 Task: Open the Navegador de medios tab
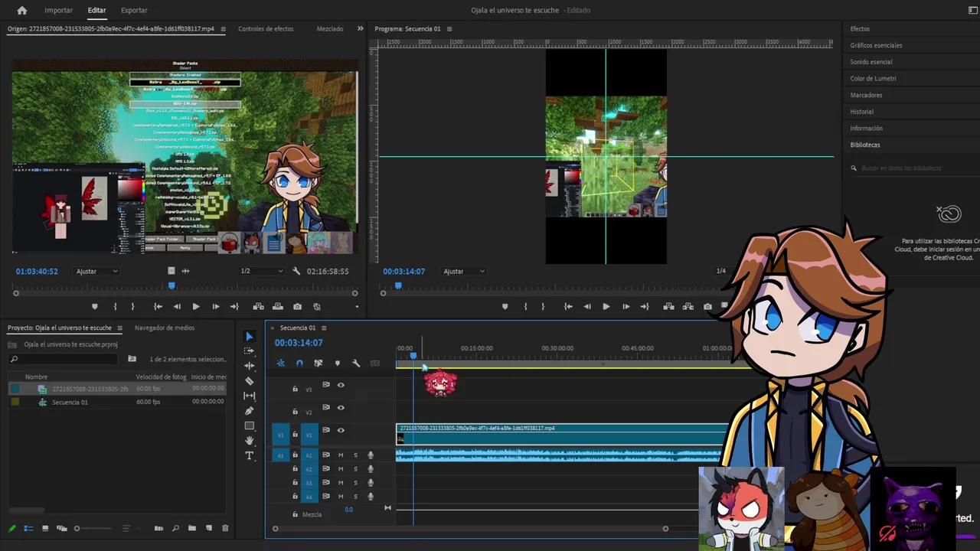click(165, 328)
